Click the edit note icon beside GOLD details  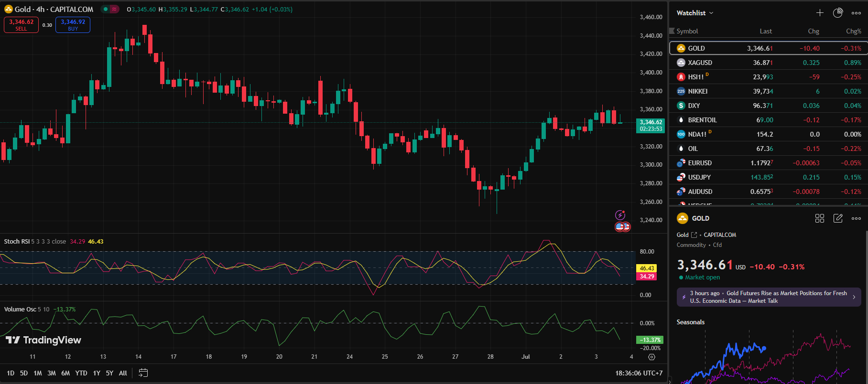(838, 218)
